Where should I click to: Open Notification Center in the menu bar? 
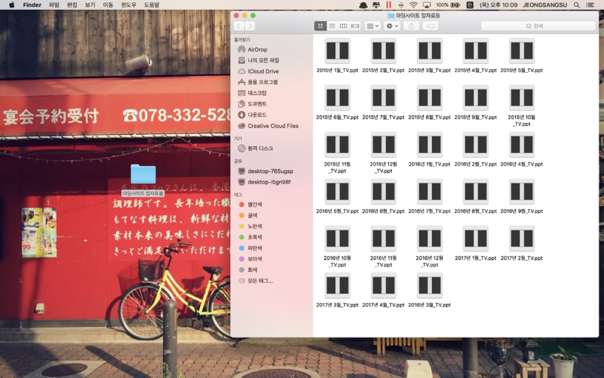coord(590,5)
